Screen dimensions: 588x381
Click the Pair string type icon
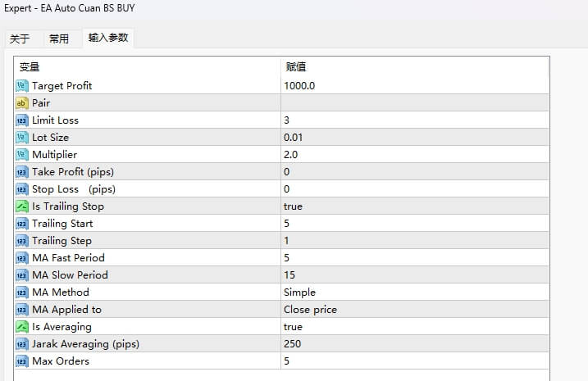tap(22, 103)
